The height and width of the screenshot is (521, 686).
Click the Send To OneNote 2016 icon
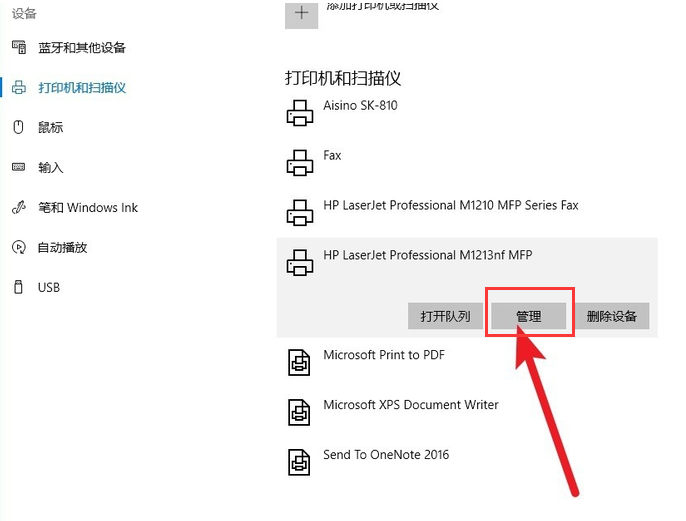pos(300,462)
